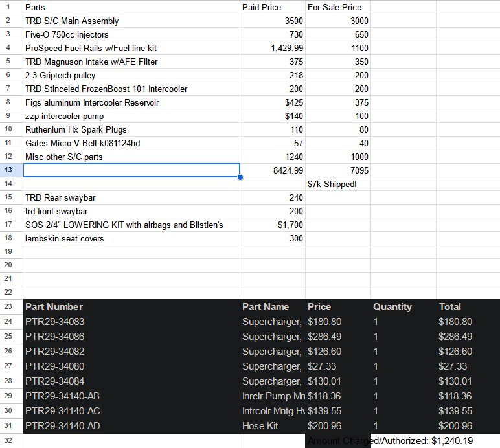Select the 'SOS 2/4" LOWERING KIT' cell

click(x=131, y=225)
